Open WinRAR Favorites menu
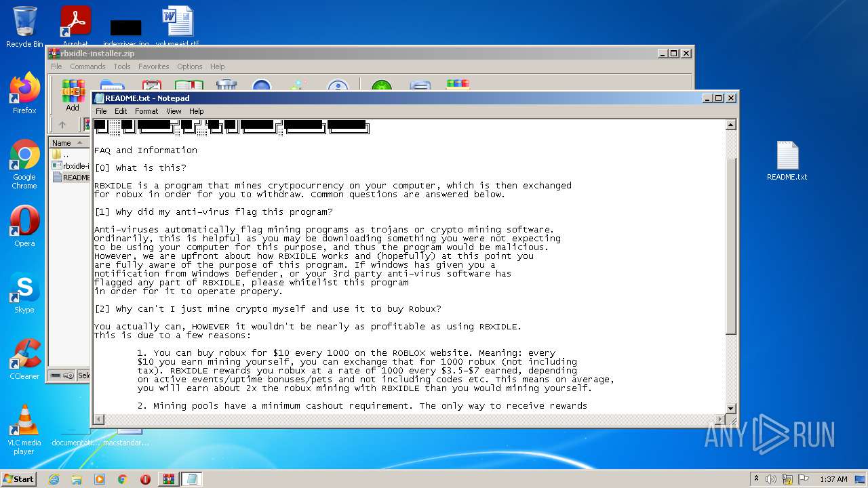Image resolution: width=868 pixels, height=488 pixels. 154,66
